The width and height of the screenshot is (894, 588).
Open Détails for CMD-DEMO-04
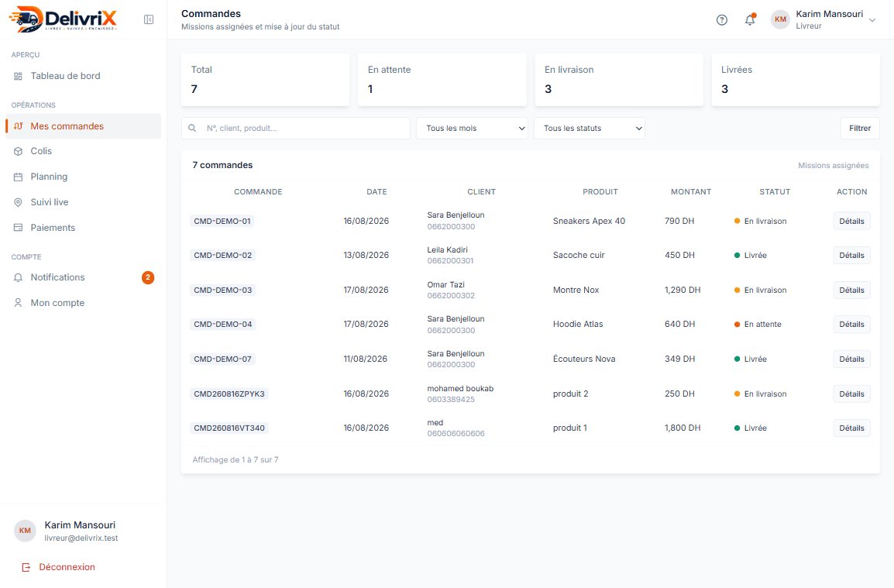click(852, 325)
